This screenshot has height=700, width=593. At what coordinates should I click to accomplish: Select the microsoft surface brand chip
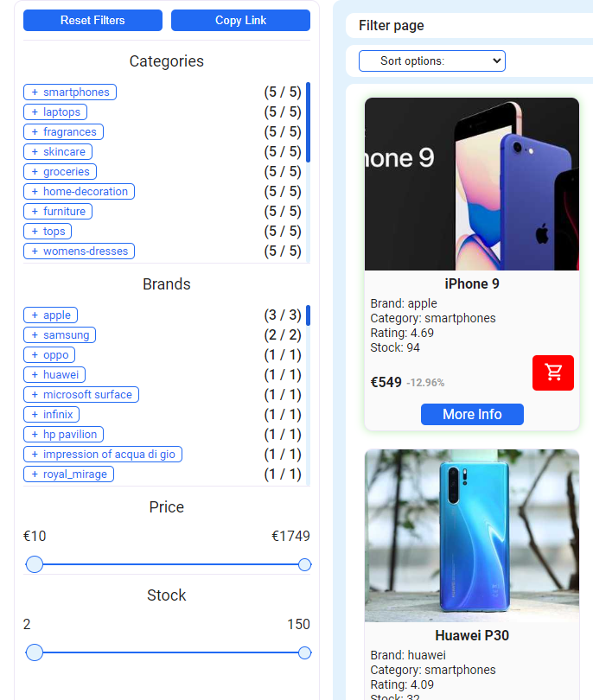point(81,394)
